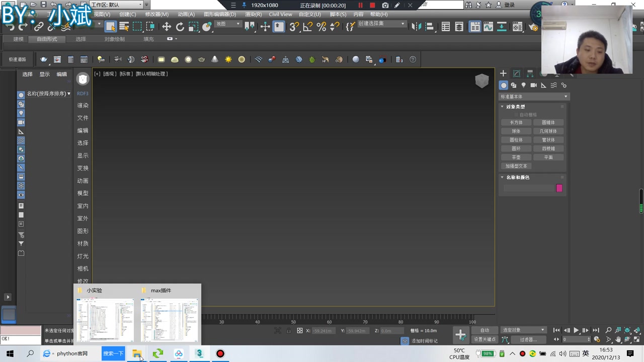644x362 pixels.
Task: Click the Mirror tool icon
Action: (416, 27)
